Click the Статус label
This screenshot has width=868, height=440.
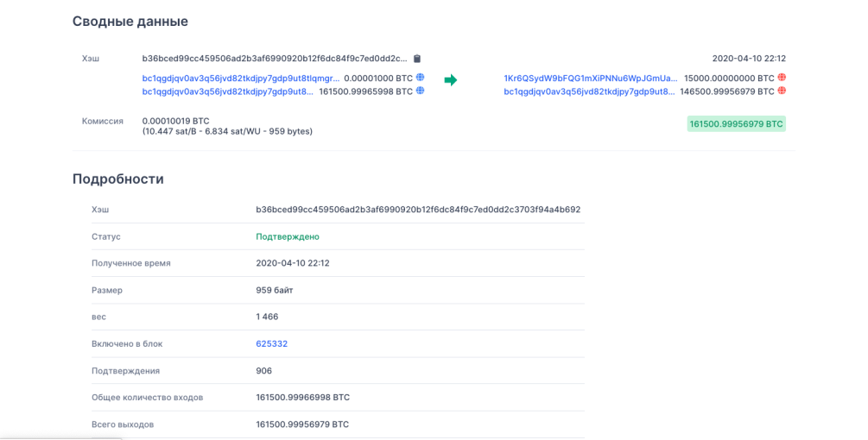click(x=105, y=236)
